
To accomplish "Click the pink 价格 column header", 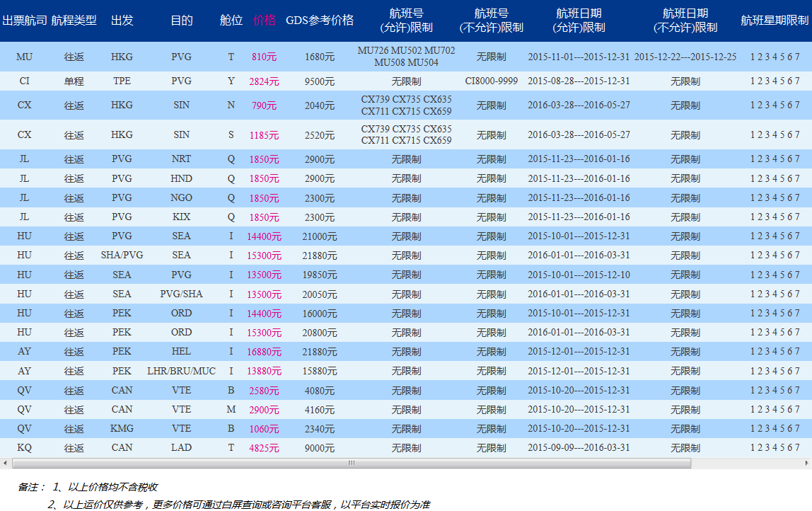I will click(265, 21).
